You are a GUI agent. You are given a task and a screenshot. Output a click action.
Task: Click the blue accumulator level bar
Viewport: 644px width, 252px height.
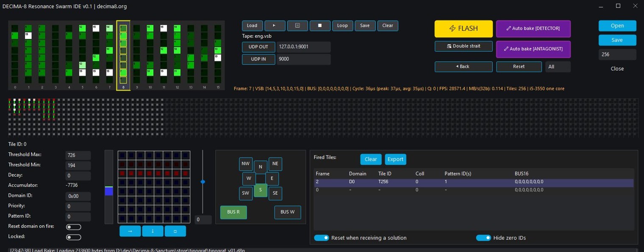(109, 191)
